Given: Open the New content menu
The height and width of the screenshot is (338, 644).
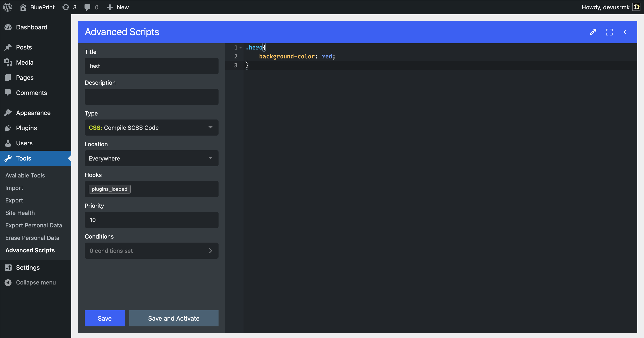Looking at the screenshot, I should coord(118,7).
